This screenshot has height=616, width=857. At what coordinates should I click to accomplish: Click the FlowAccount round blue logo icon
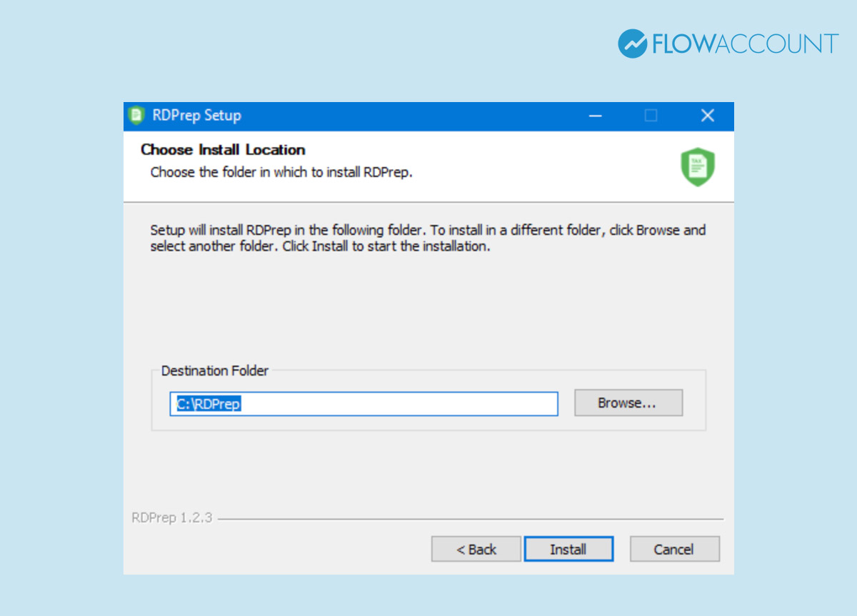point(632,44)
